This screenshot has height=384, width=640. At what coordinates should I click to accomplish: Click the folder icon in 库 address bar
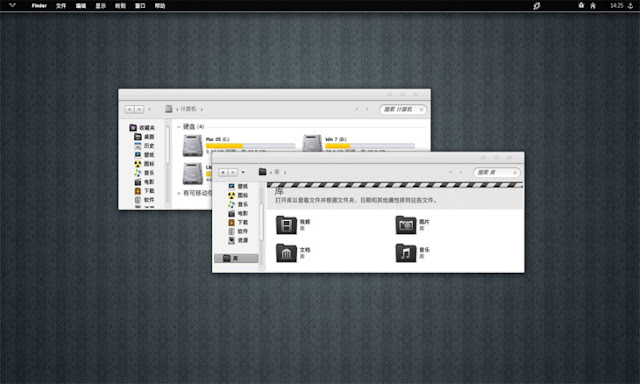262,172
